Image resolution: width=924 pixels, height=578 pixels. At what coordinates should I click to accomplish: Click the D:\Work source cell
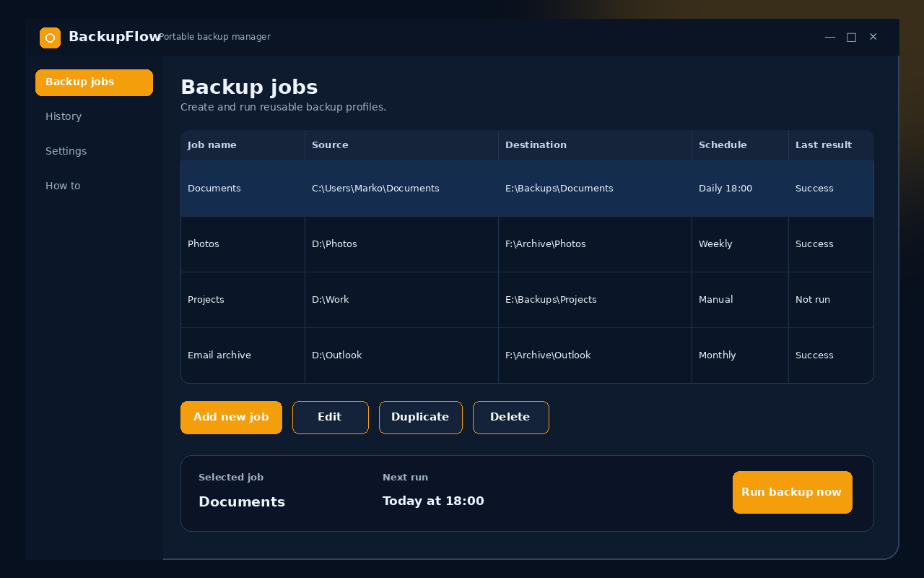pyautogui.click(x=401, y=300)
